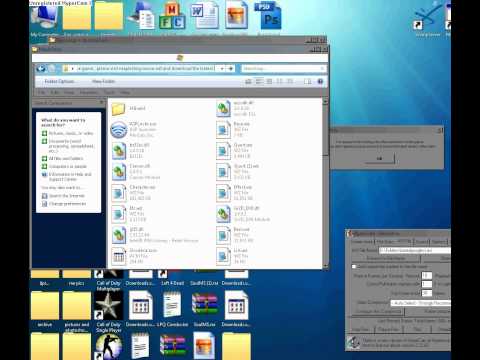Open the Help menu in Explorer
480x360 pixels.
(125, 92)
